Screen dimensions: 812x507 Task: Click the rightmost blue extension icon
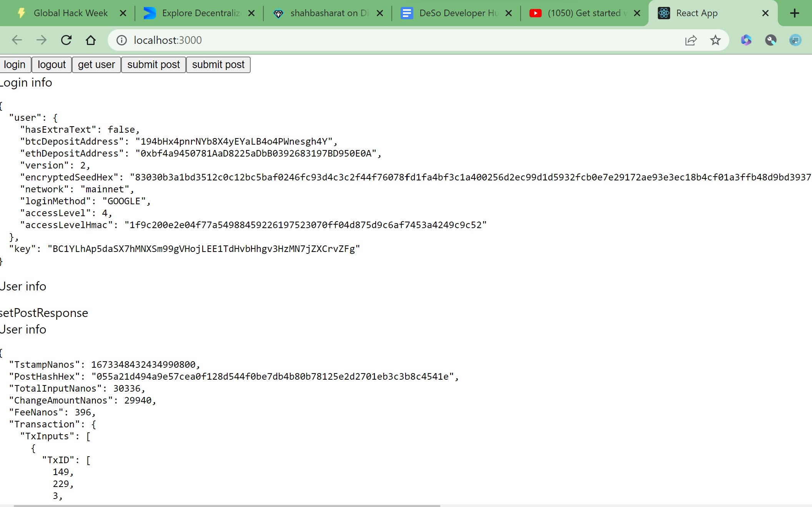tap(795, 40)
